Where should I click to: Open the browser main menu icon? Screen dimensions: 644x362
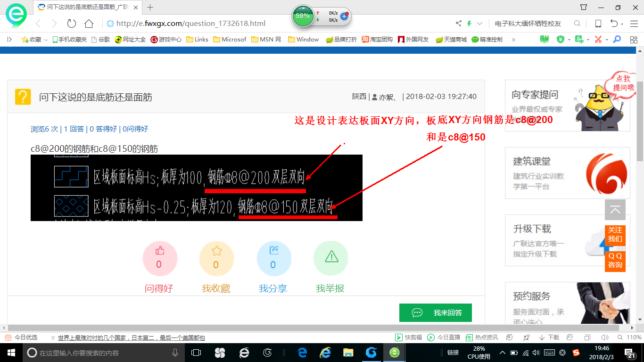(x=634, y=24)
